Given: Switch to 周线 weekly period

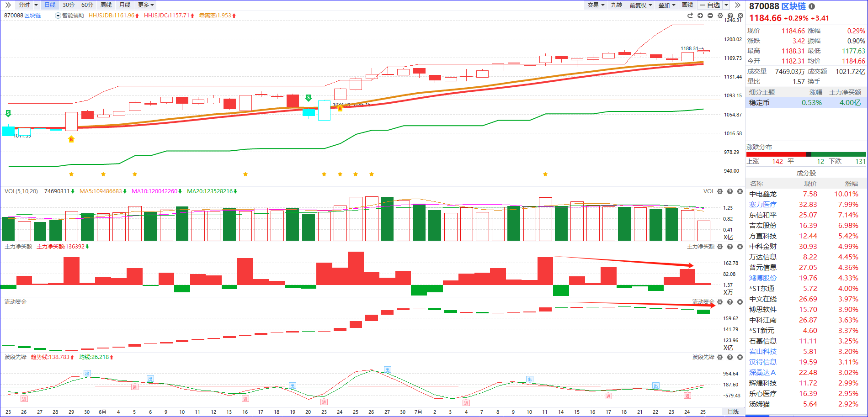Looking at the screenshot, I should [106, 5].
